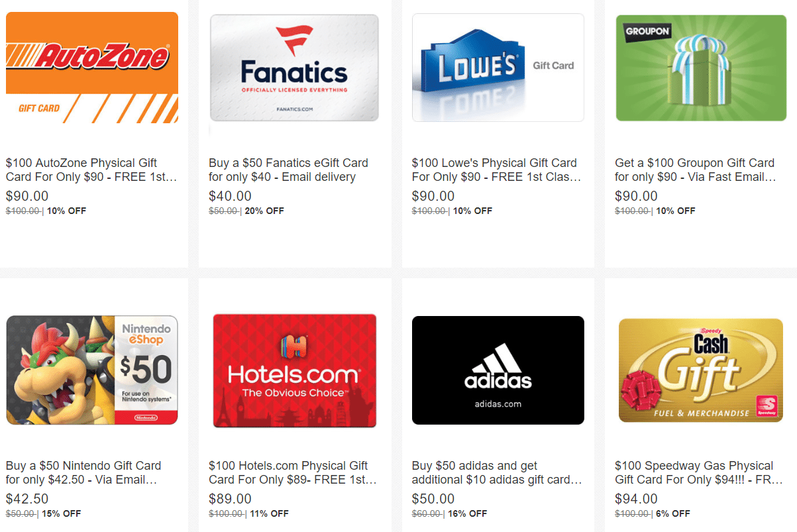Open the $50 Nintendo Gift Card listing title
The image size is (797, 532).
pyautogui.click(x=83, y=472)
